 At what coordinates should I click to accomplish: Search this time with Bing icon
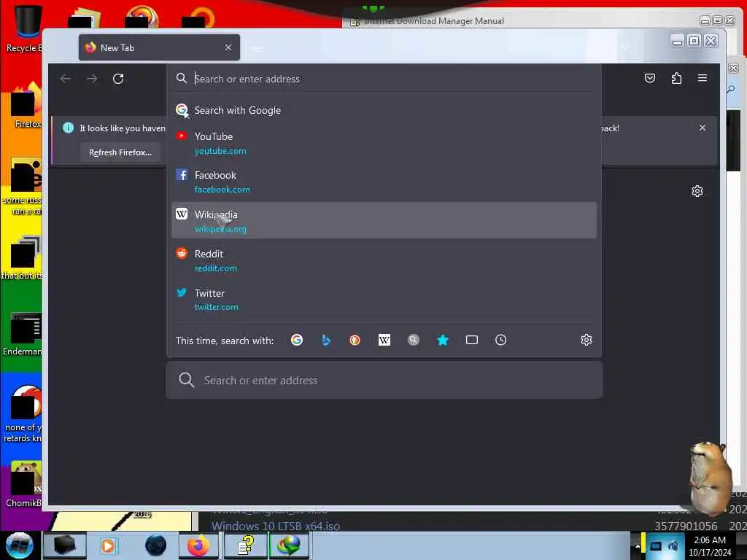(x=326, y=340)
